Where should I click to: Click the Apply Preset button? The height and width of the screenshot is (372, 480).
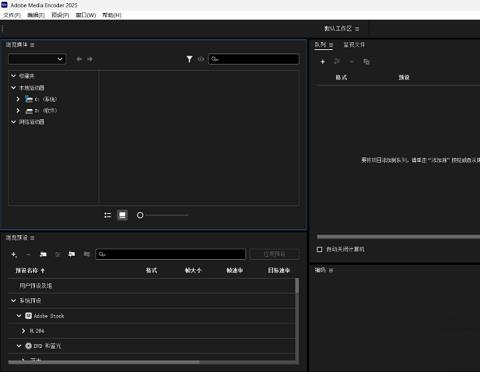(274, 254)
